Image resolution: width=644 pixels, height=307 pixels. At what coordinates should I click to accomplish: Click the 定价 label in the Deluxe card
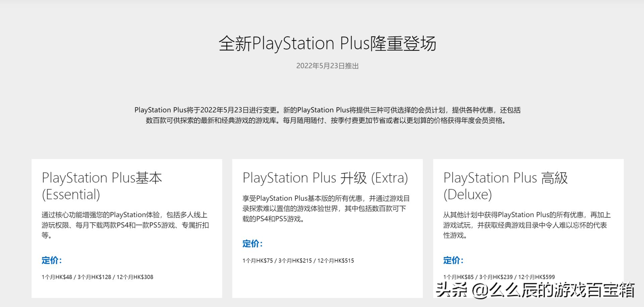pyautogui.click(x=453, y=260)
